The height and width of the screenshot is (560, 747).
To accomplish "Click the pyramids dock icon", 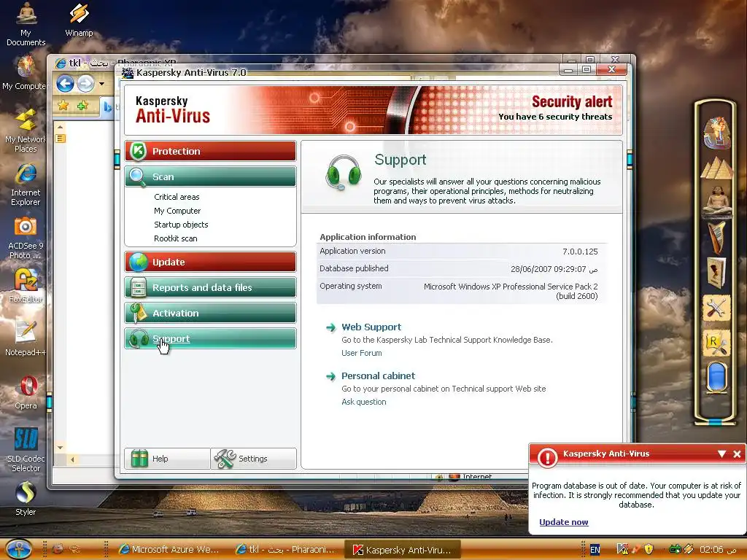I will coord(717,168).
